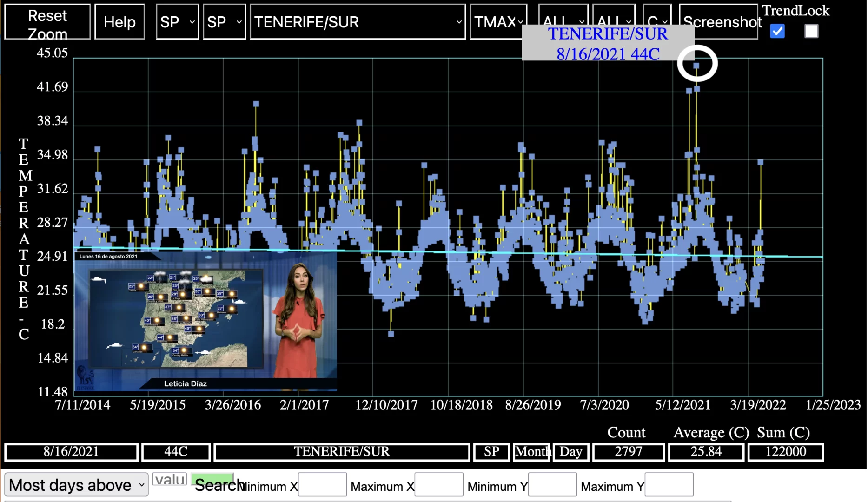Click the Average value 25.84

(x=706, y=452)
